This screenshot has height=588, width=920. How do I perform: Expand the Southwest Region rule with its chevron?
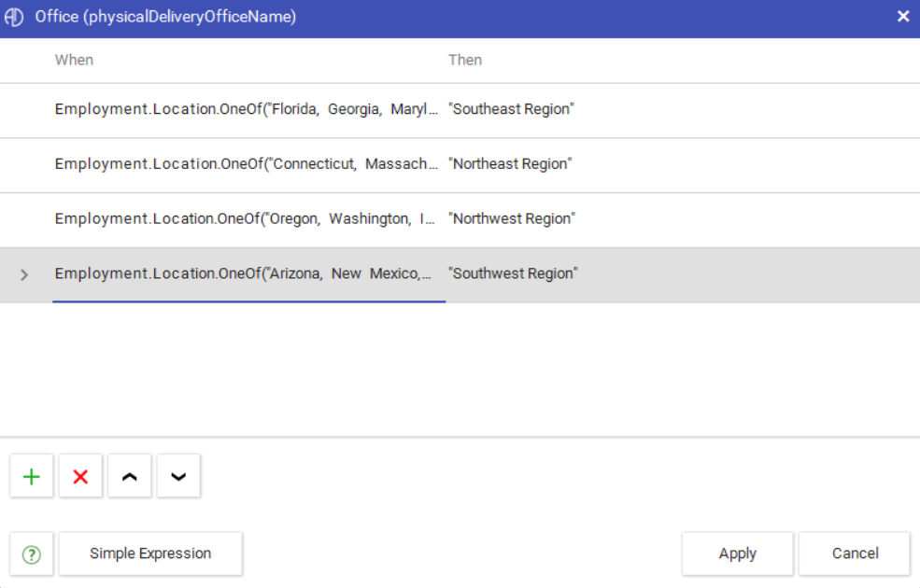[23, 273]
